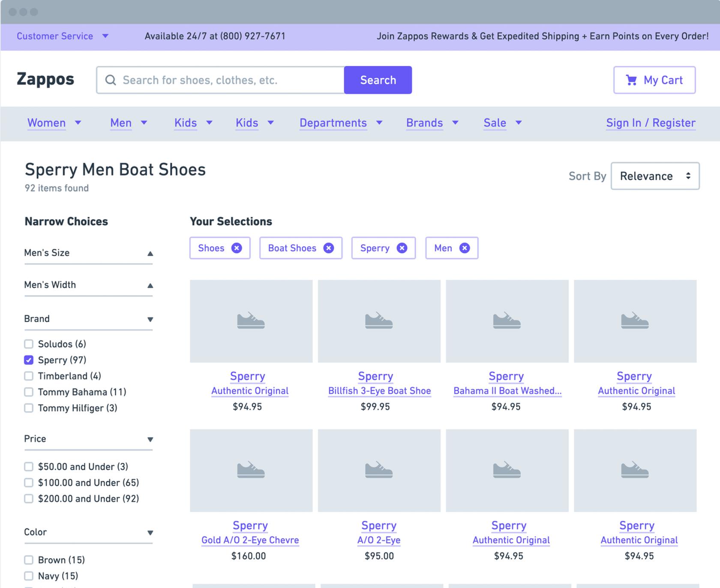Open the Gold A/O 2-Eye Chevre link
This screenshot has height=588, width=720.
coord(250,540)
